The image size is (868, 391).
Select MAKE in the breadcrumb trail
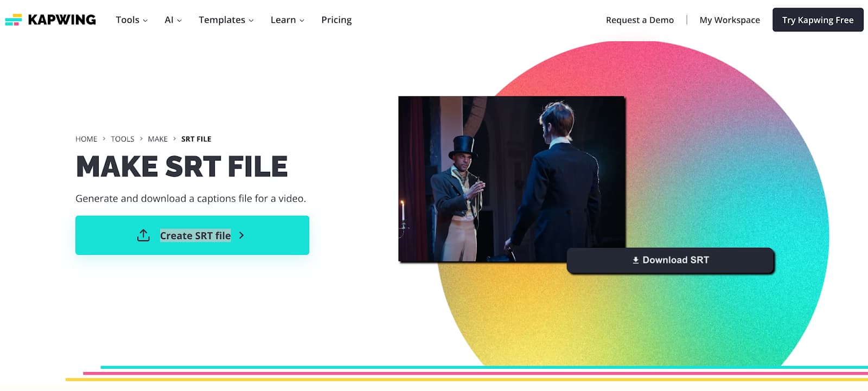[x=158, y=139]
